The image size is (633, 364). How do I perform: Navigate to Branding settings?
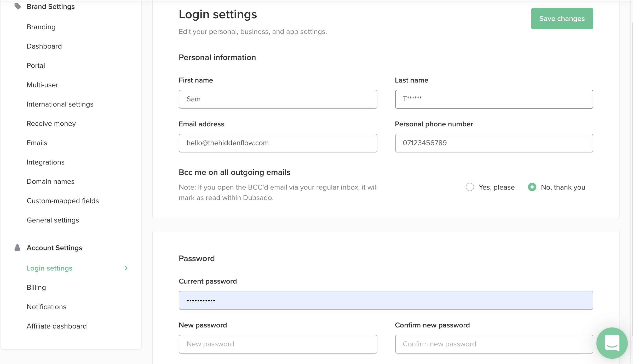(x=41, y=26)
